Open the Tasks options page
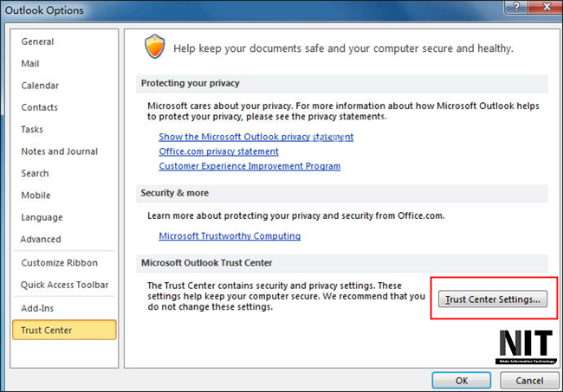 click(x=32, y=129)
